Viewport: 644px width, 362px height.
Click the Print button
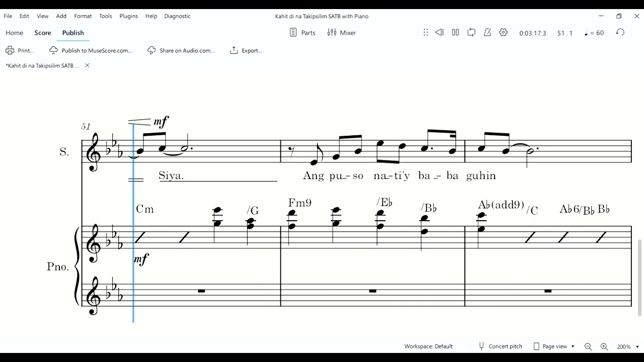point(20,50)
